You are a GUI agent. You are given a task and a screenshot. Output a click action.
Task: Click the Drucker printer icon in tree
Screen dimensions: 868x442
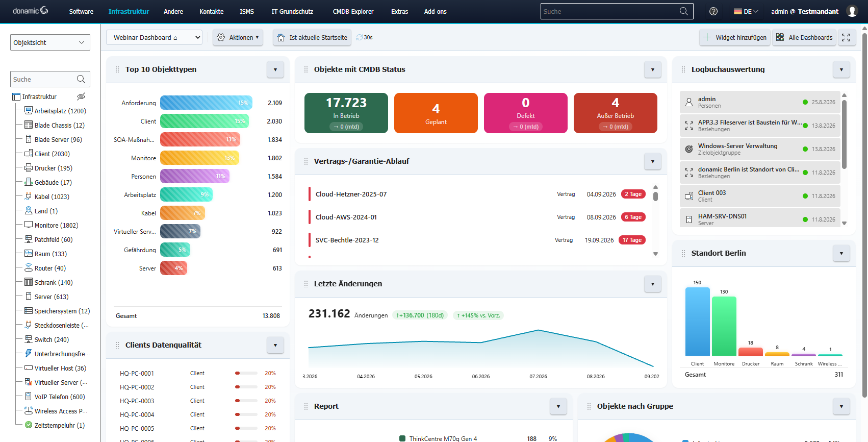pyautogui.click(x=29, y=168)
